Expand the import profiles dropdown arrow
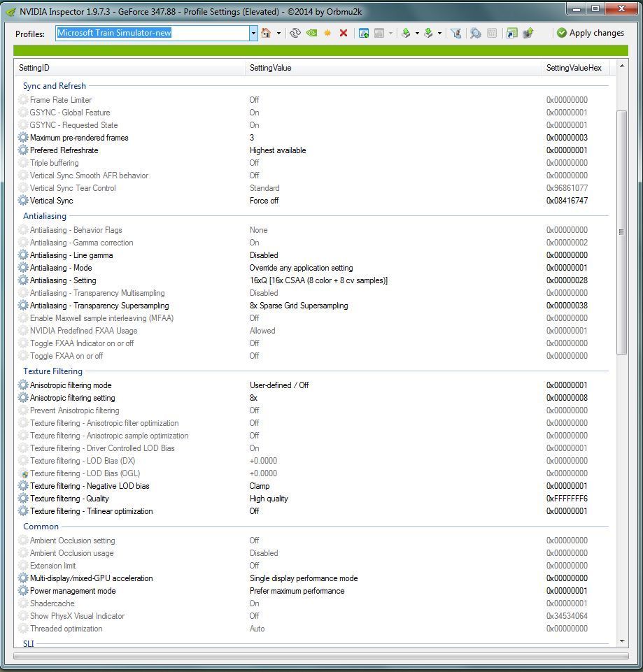Viewport: 643px width, 672px height. point(439,33)
